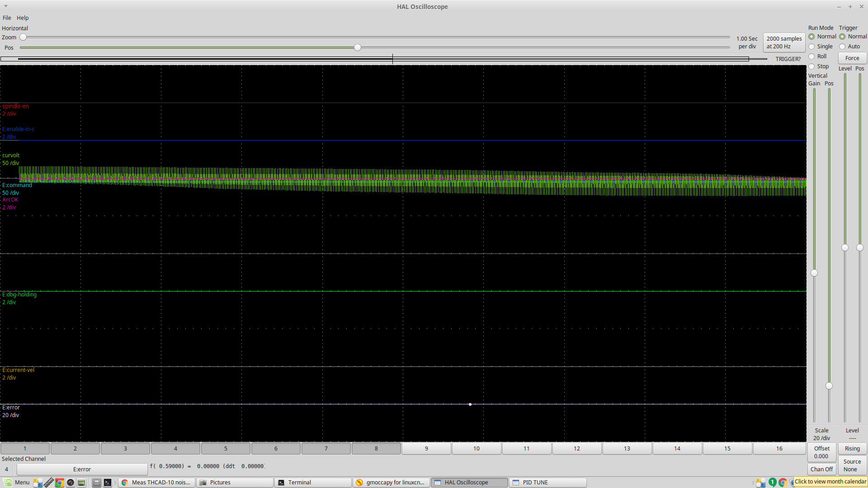Image resolution: width=868 pixels, height=488 pixels.
Task: Enable channel 10 button
Action: click(476, 449)
